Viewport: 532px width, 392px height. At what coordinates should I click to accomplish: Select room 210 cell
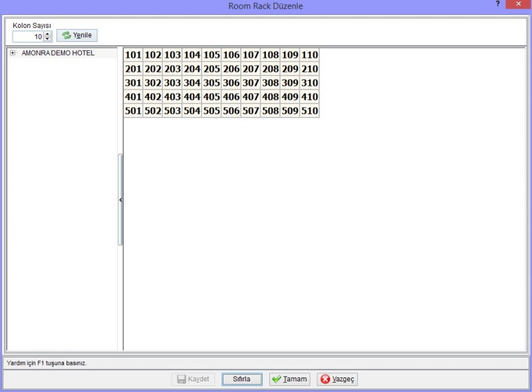pos(309,69)
